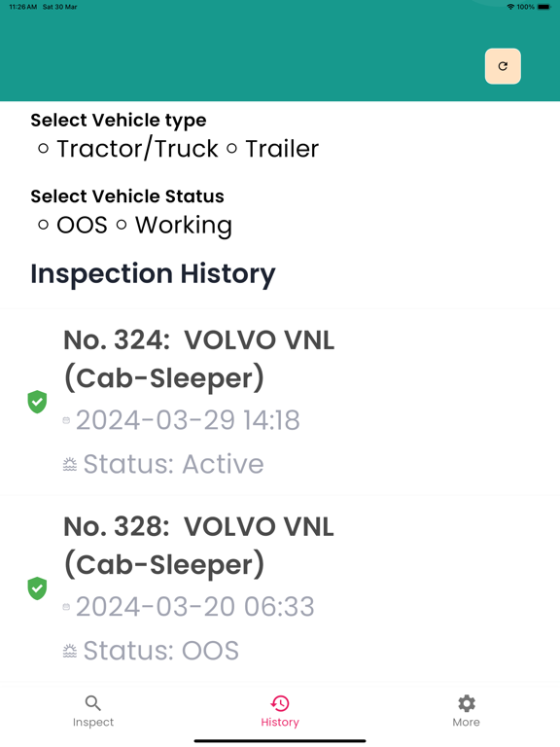Choose the Working vehicle status
Viewport: 560px width, 747px height.
coord(174,225)
